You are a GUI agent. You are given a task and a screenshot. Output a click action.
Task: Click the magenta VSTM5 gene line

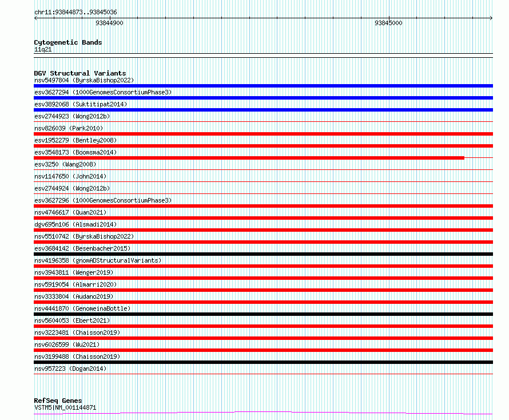[263, 413]
